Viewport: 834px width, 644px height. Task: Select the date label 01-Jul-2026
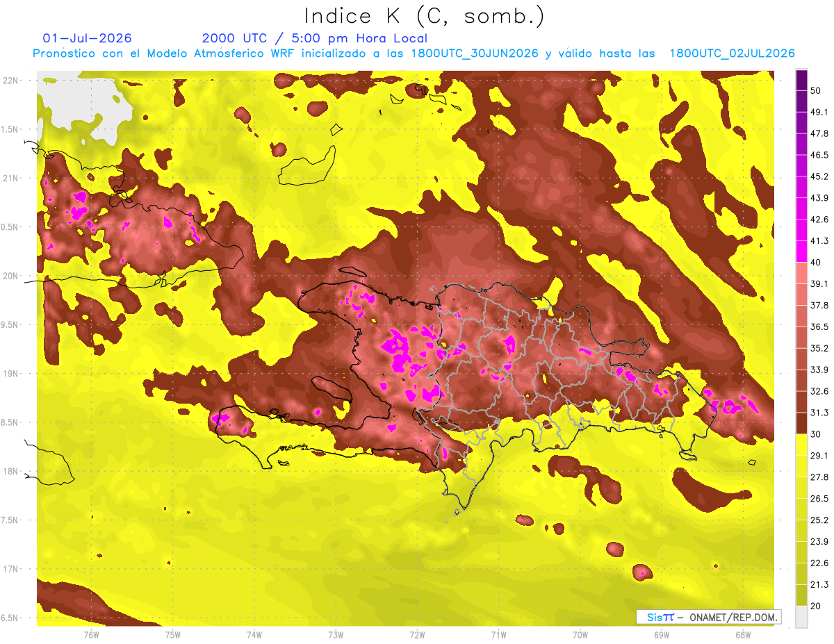pyautogui.click(x=87, y=38)
